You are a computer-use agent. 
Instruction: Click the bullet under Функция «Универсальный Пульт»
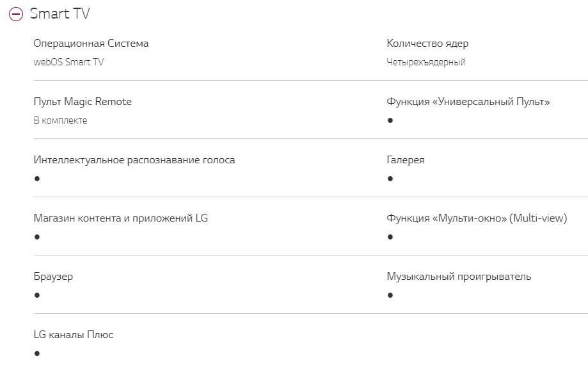click(x=390, y=120)
